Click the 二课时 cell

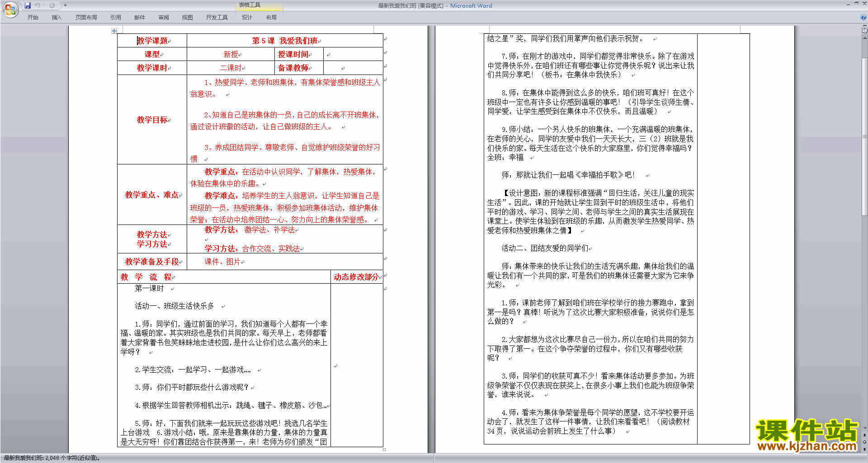(x=231, y=68)
